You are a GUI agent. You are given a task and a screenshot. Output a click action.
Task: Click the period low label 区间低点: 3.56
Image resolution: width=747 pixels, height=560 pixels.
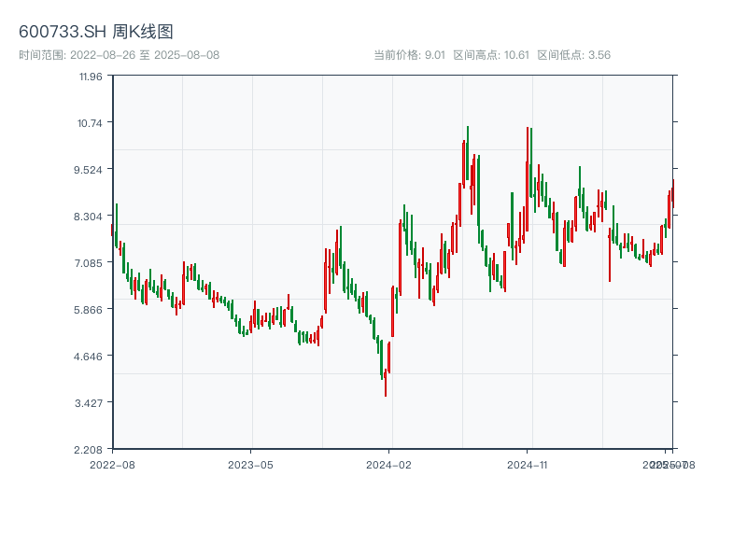click(x=574, y=55)
